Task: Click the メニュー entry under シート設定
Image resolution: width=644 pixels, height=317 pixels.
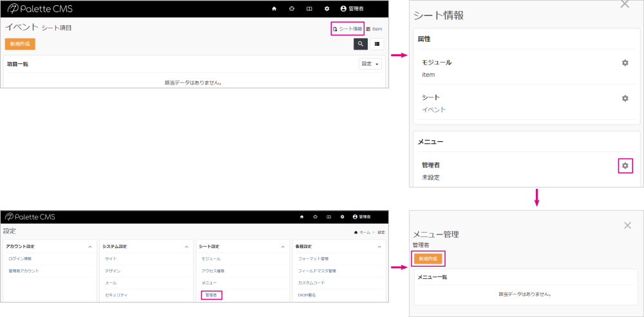Action: click(x=209, y=283)
